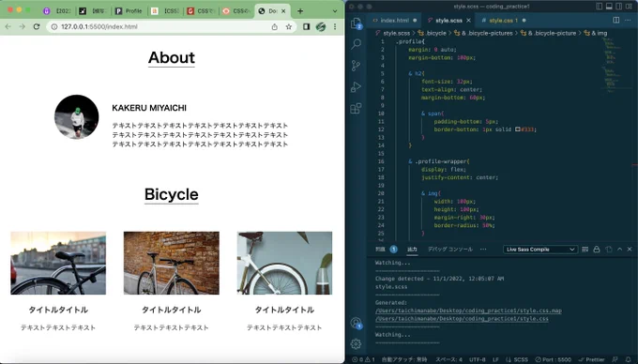Open panel overflow ellipsis next to デバッグ コンソール
638x364 pixels.
483,250
